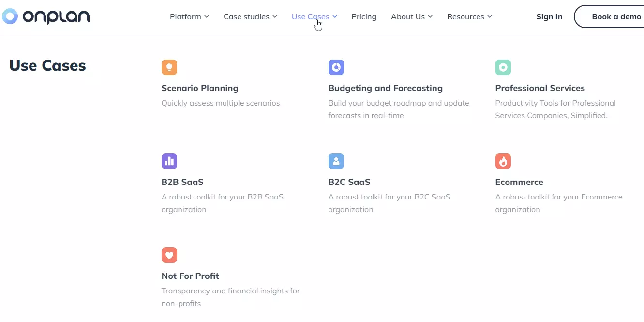Click the red flame Ecommerce icon
The image size is (644, 322).
coord(503,161)
